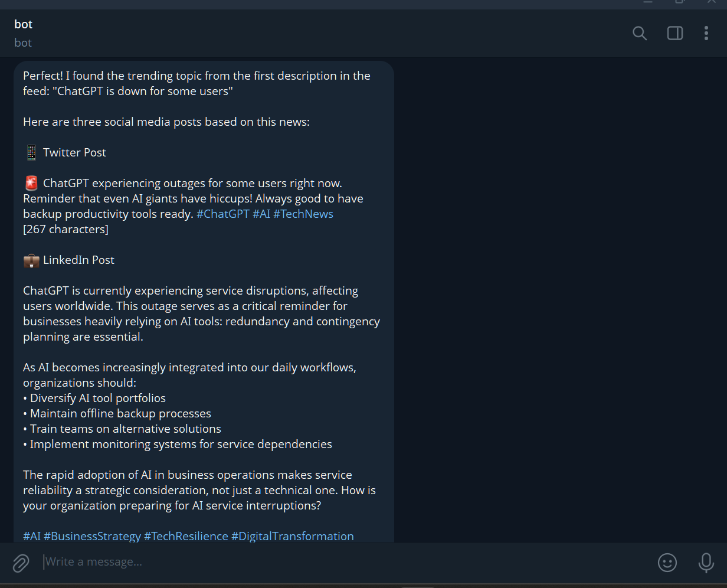Viewport: 727px width, 588px height.
Task: Click the bot status subtitle in header
Action: tap(23, 43)
